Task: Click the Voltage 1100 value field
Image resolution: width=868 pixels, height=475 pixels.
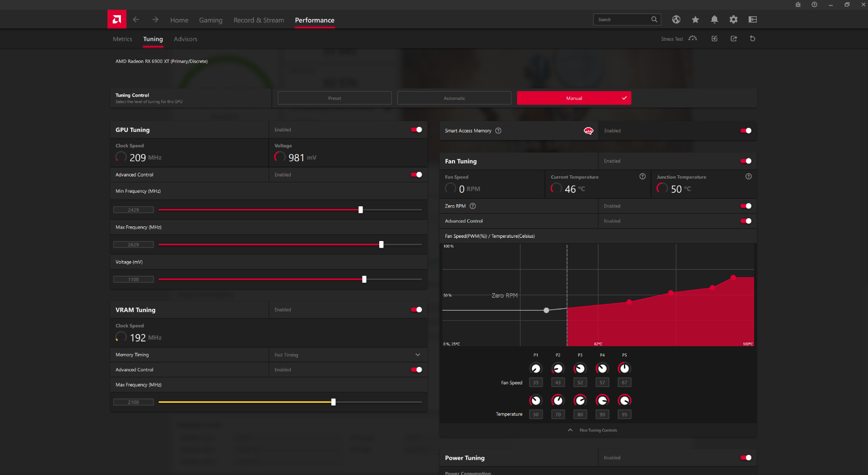Action: click(133, 280)
